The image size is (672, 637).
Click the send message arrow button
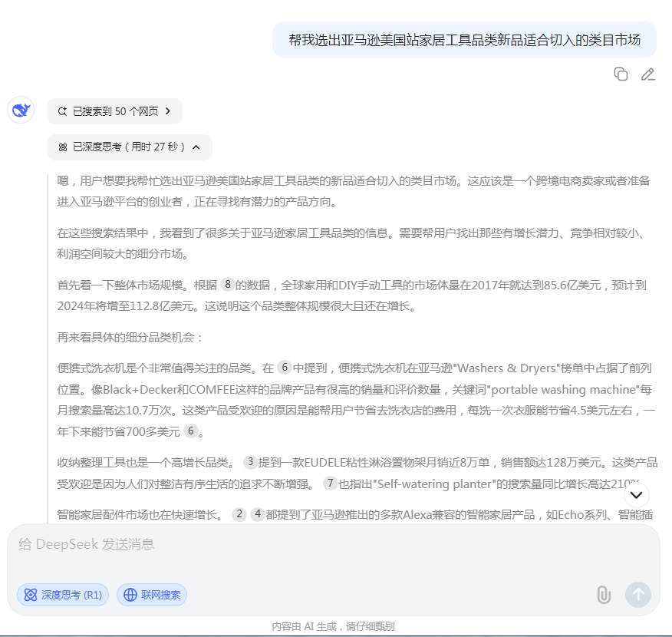coord(637,595)
